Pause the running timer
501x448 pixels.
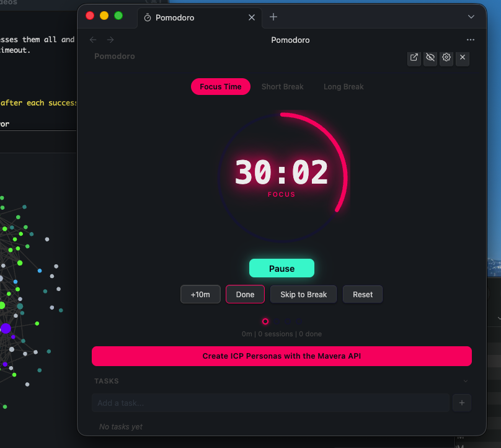(x=282, y=268)
